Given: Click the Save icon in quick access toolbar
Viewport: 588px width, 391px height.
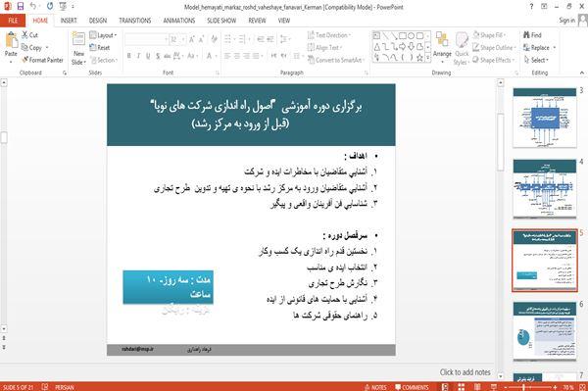Looking at the screenshot, I should point(21,7).
